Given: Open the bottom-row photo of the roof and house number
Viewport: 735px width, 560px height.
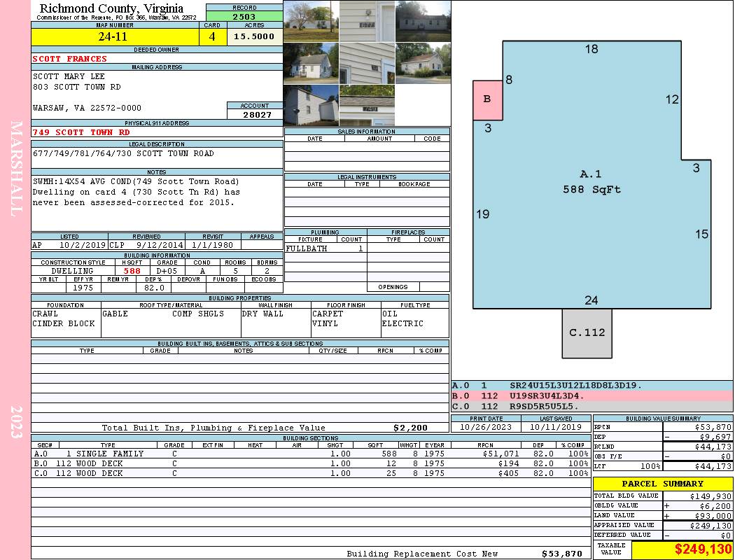Looking at the screenshot, I should point(367,105).
